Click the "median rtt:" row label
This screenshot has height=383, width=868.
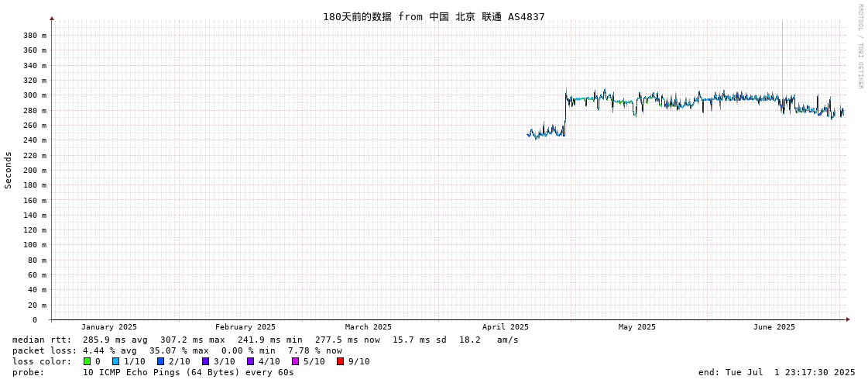pyautogui.click(x=42, y=340)
